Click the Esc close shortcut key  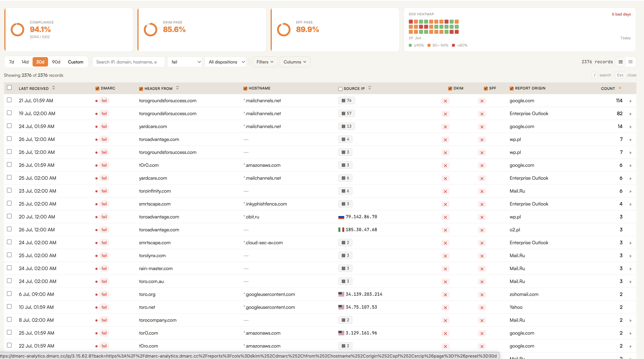(620, 75)
